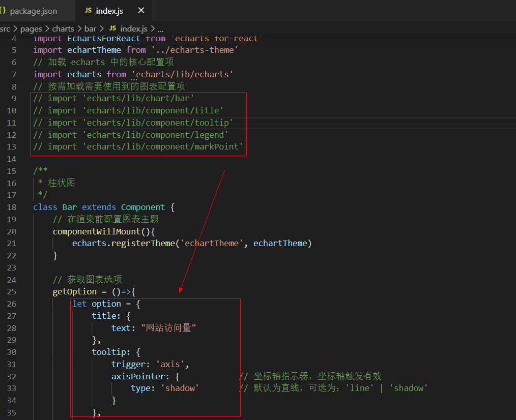Click the commented 'echarts/lib/component/legend' import
The height and width of the screenshot is (420, 516).
155,135
